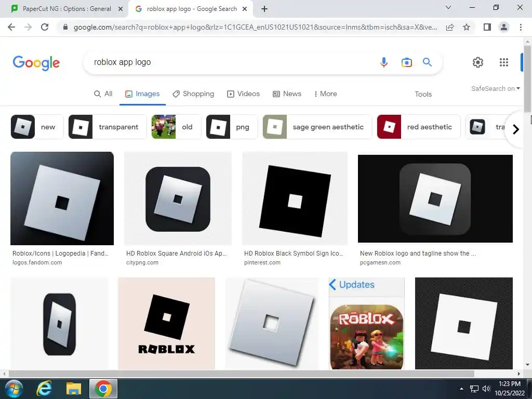This screenshot has height=399, width=532.
Task: Open a new browser tab
Action: (x=264, y=9)
